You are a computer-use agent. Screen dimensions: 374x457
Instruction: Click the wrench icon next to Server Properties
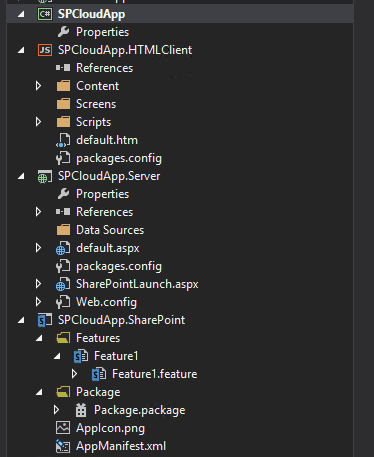63,194
